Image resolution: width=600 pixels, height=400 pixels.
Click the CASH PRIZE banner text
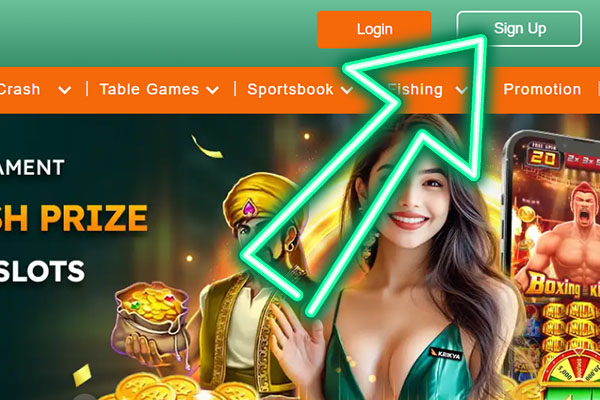(x=74, y=218)
